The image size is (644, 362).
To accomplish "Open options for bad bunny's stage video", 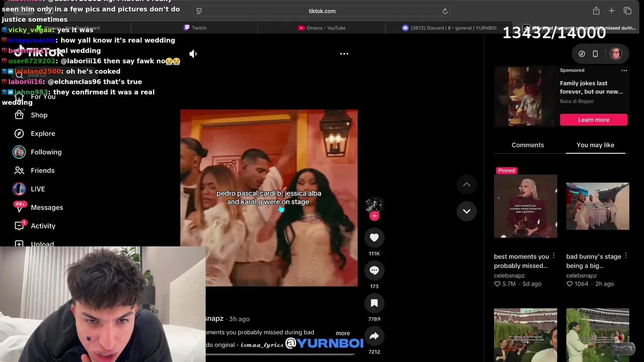I will (x=626, y=256).
